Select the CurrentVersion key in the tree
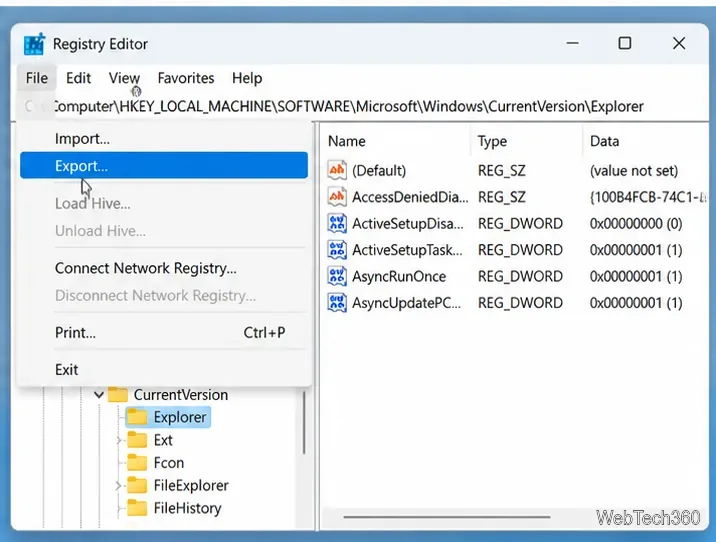Screen dimensions: 716x542 pyautogui.click(x=181, y=395)
